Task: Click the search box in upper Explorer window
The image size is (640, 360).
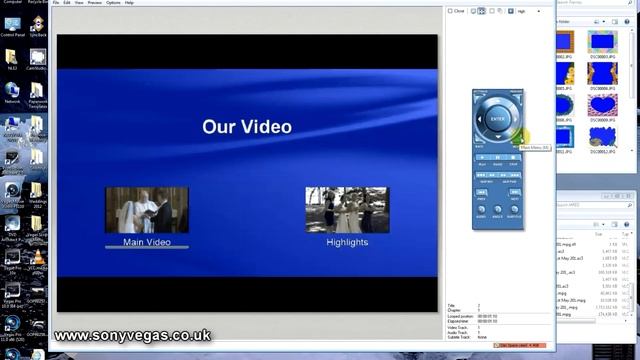Action: pos(595,3)
